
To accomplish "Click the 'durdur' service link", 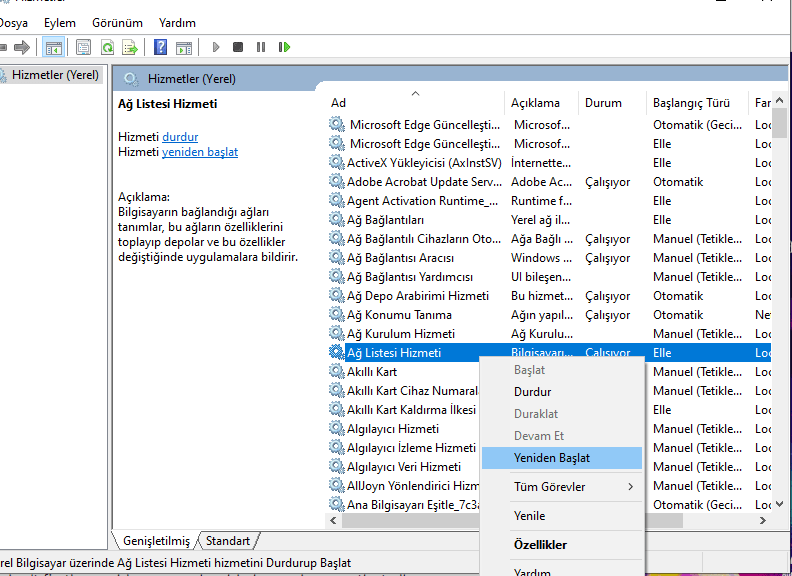I will (180, 137).
